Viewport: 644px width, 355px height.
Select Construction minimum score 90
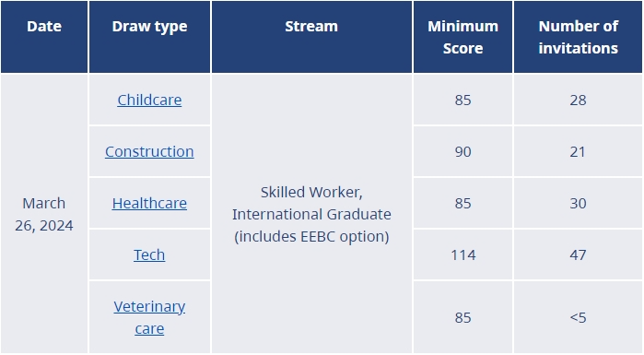[x=463, y=151]
